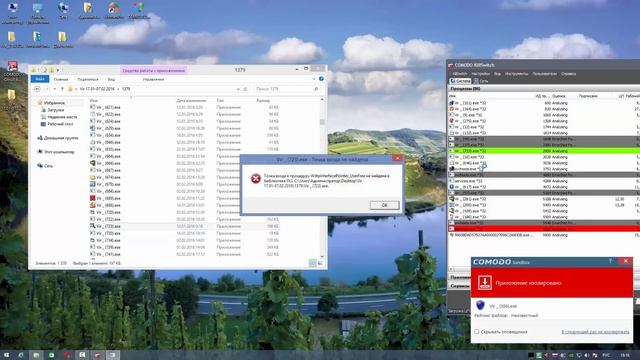Click Explorer back navigation arrow
Viewport: 640px width, 360px height.
click(37, 89)
